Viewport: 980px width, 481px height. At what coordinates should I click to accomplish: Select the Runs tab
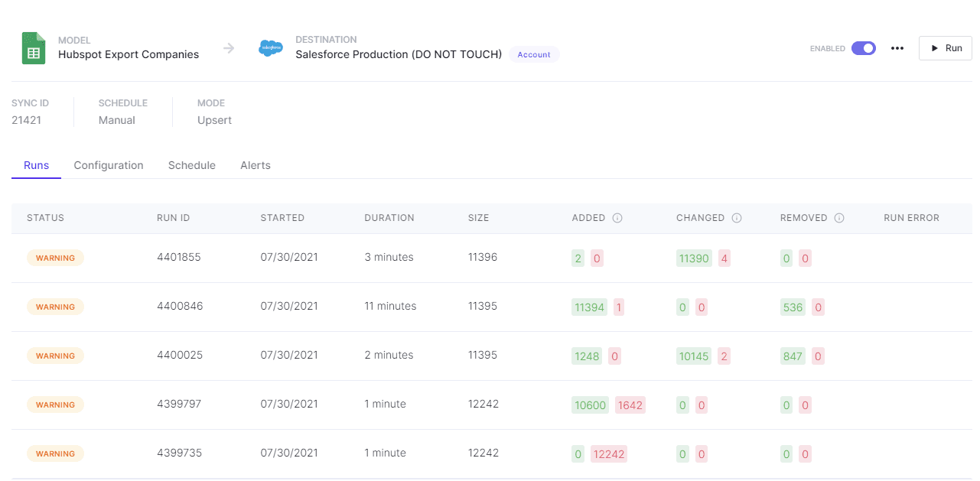(x=36, y=165)
